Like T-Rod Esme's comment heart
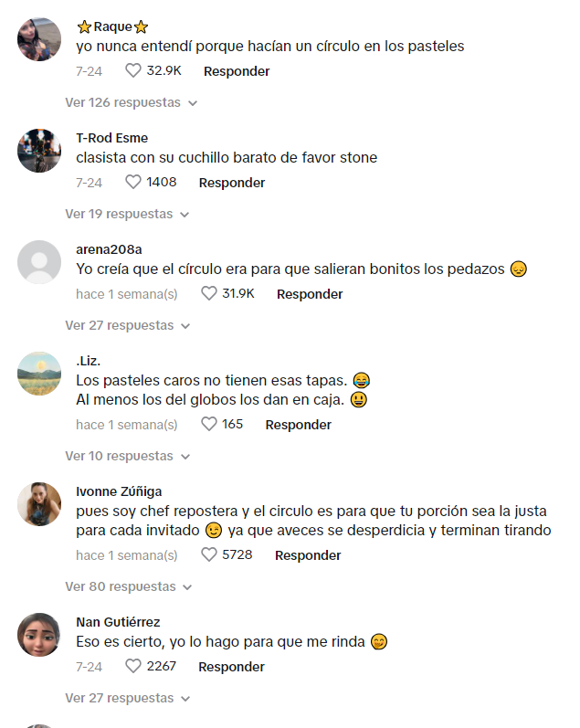The width and height of the screenshot is (580, 728). 133,182
